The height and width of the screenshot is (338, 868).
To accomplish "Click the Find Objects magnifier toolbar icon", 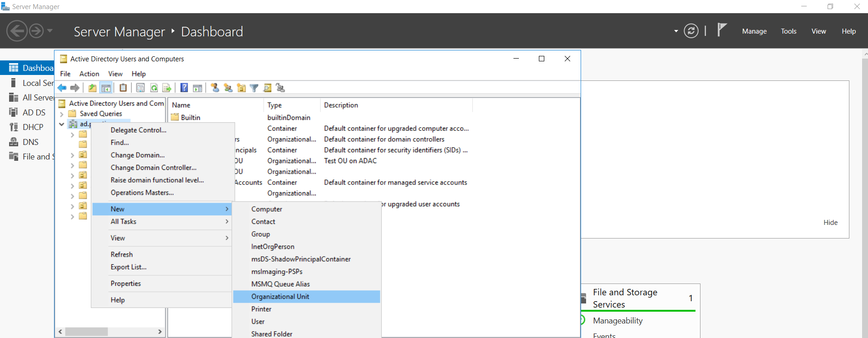I will [267, 88].
